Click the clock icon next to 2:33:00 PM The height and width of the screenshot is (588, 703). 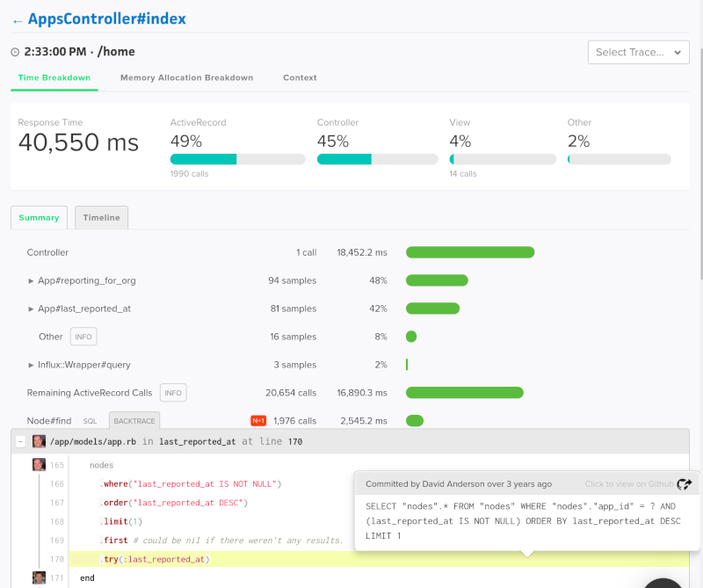click(x=15, y=52)
